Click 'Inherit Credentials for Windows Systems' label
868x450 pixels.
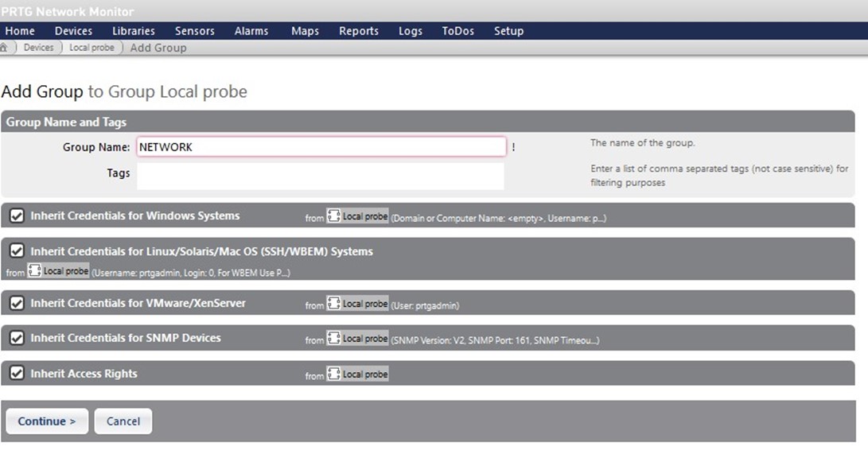135,216
